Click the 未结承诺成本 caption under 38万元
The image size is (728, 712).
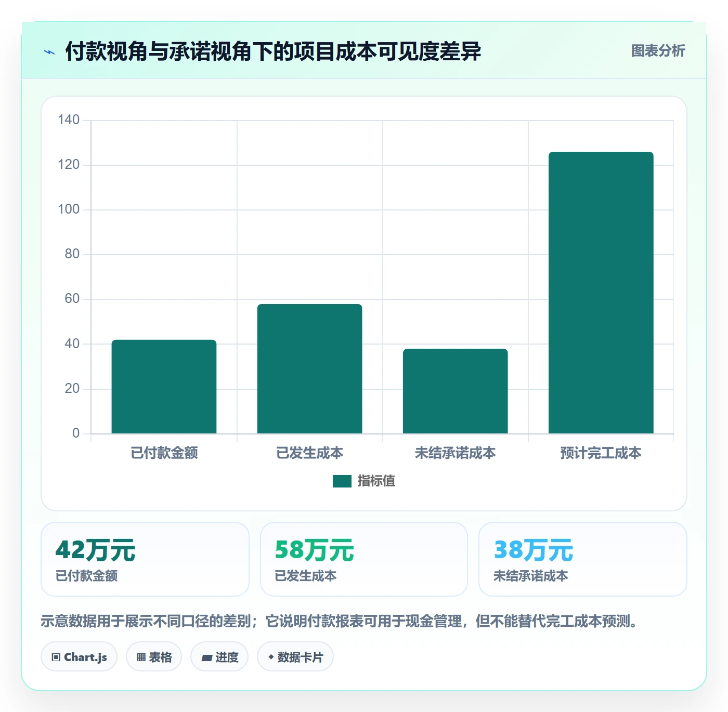[x=530, y=576]
